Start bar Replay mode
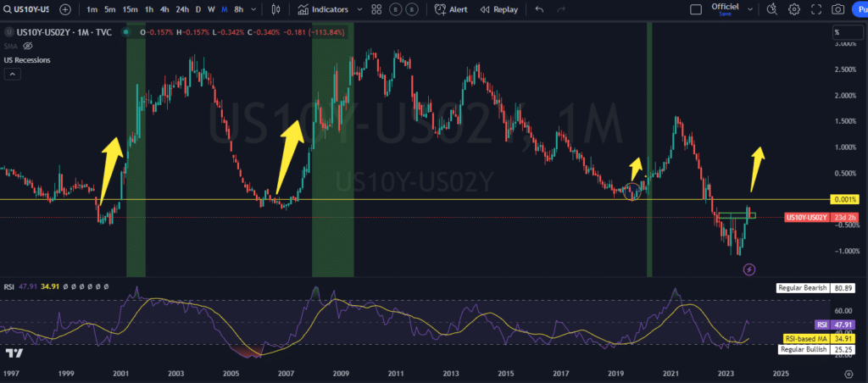Image resolution: width=868 pixels, height=383 pixels. click(x=498, y=10)
